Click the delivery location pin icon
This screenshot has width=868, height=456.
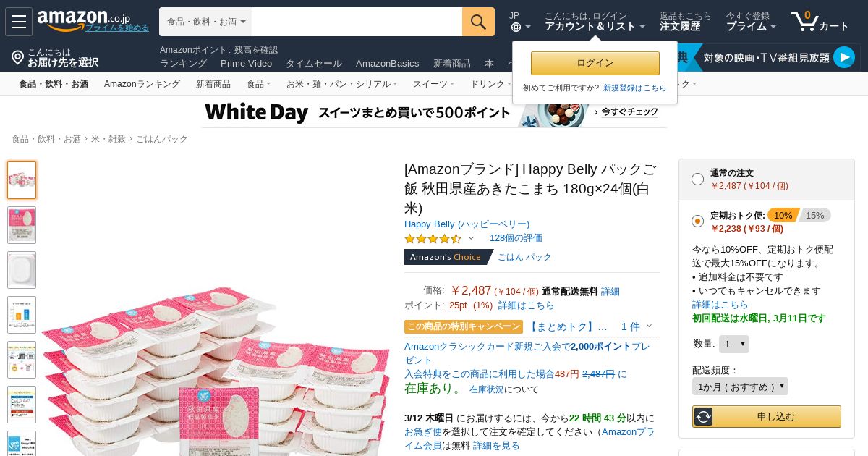(x=17, y=57)
